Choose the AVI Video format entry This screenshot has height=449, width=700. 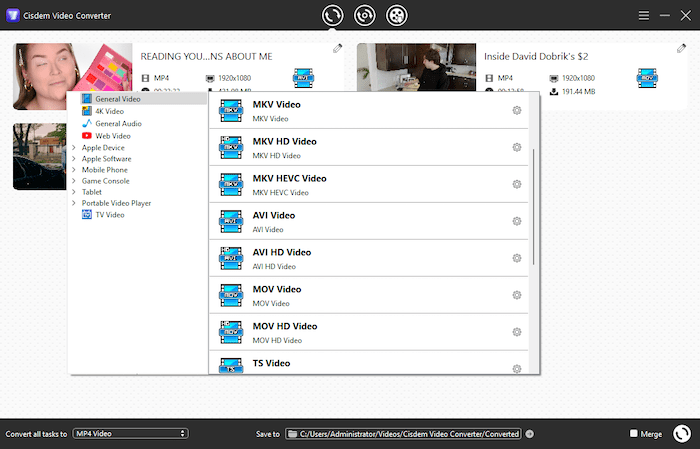[369, 222]
